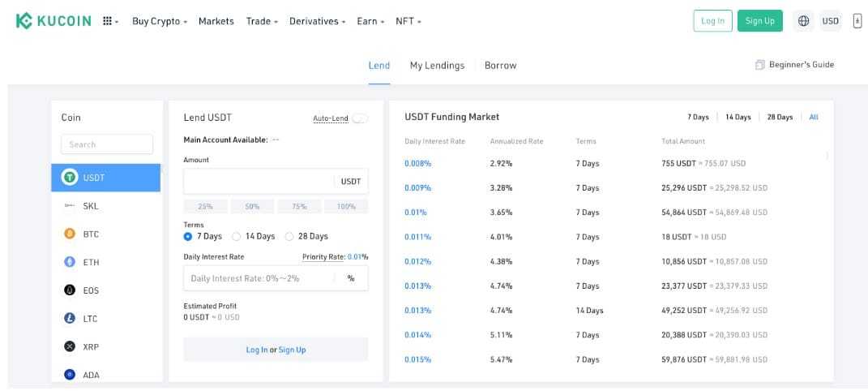Click the KuCoin logo
Image resolution: width=868 pixels, height=391 pixels.
pos(53,21)
